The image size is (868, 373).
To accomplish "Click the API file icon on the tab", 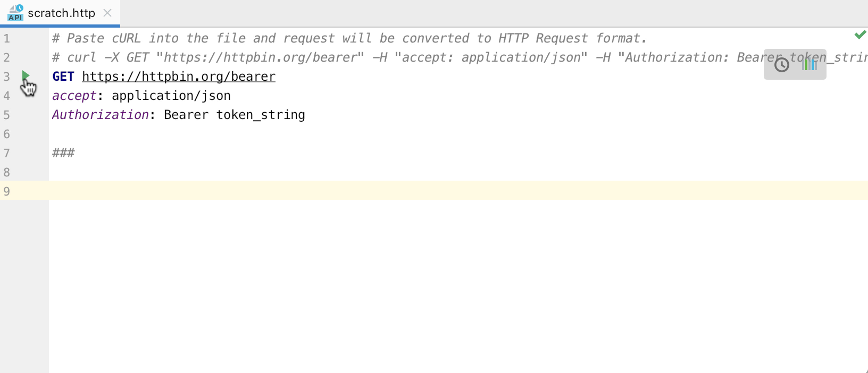I will tap(15, 13).
